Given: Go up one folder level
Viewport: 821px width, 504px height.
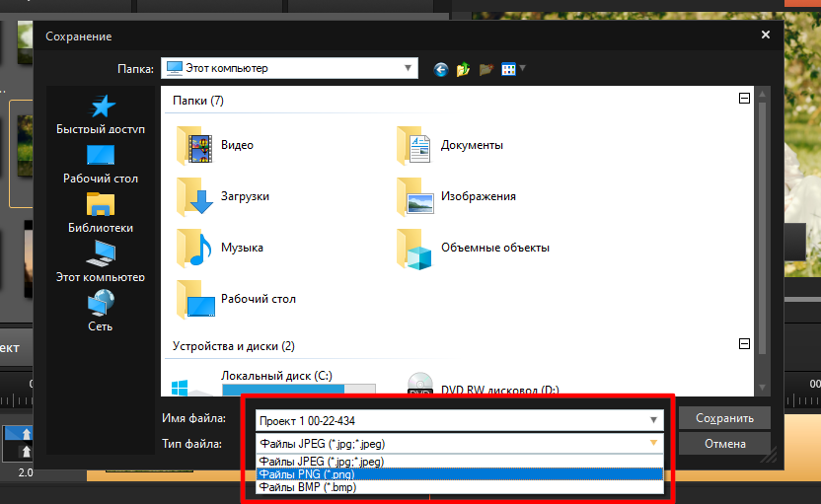Looking at the screenshot, I should point(463,69).
